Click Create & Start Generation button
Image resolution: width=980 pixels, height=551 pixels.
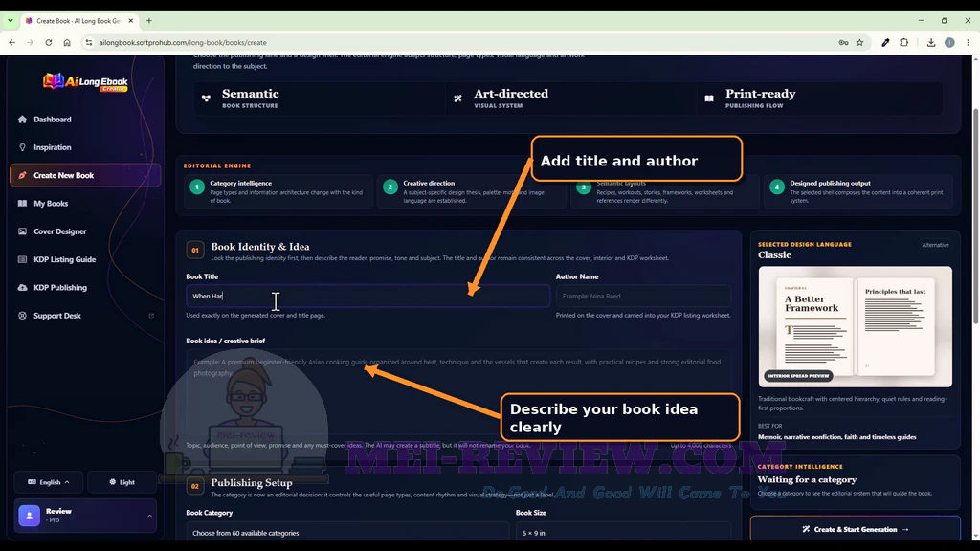(855, 529)
